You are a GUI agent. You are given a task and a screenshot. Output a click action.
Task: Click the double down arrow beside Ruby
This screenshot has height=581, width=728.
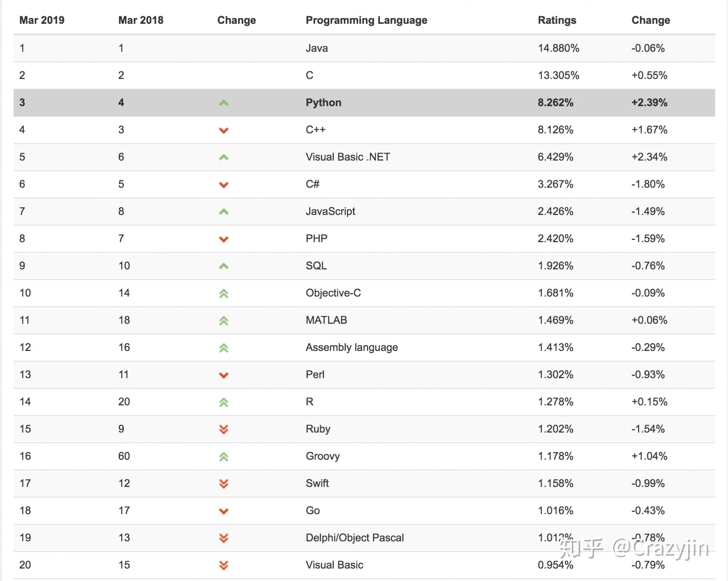tap(224, 429)
